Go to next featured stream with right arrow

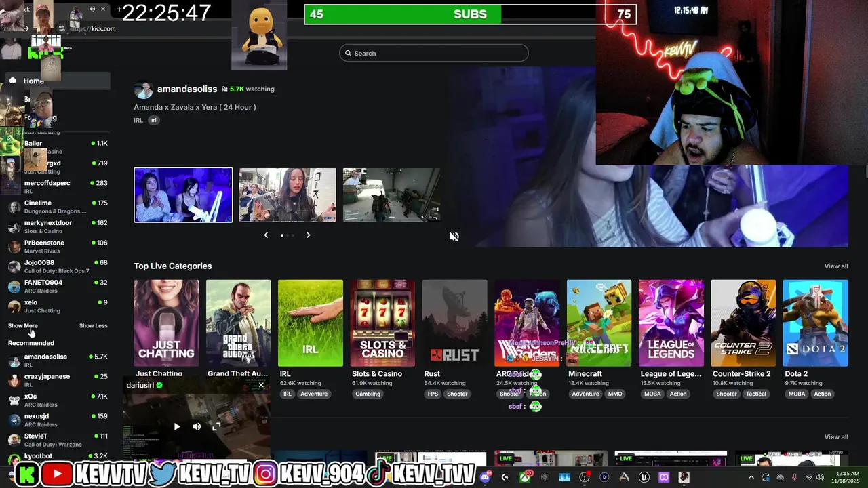coord(308,235)
